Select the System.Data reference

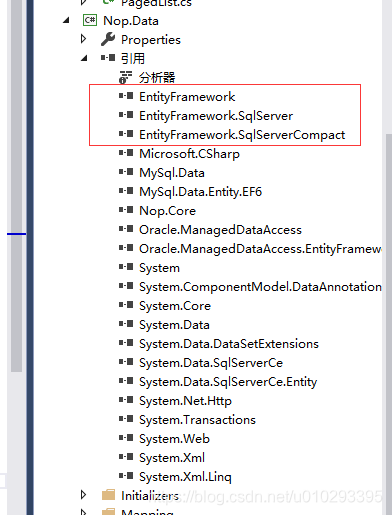click(x=174, y=325)
